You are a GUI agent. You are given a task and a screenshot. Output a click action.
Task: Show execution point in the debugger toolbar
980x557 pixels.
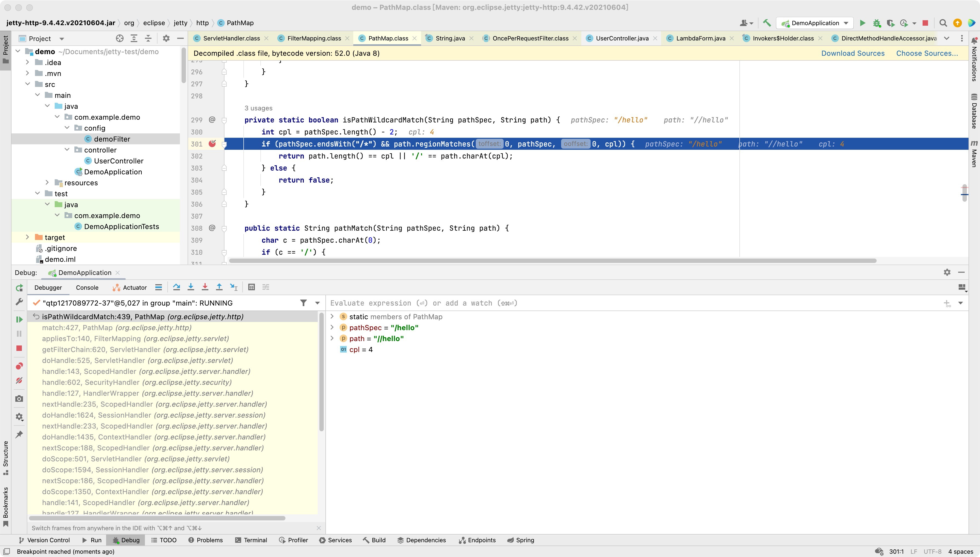(x=158, y=287)
